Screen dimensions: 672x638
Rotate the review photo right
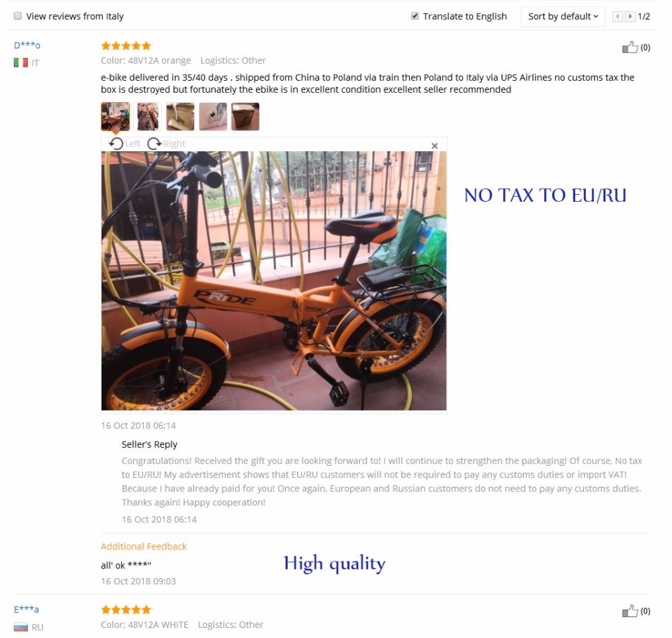[166, 144]
